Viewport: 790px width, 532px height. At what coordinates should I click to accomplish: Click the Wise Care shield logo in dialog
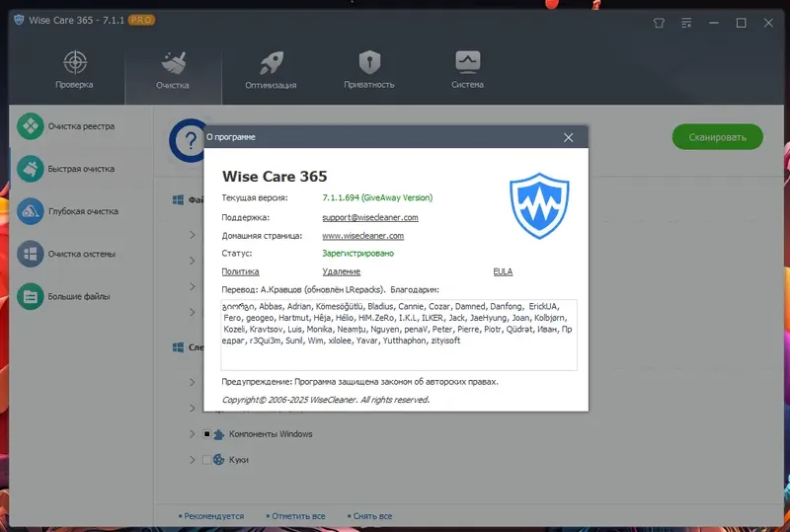click(x=539, y=205)
